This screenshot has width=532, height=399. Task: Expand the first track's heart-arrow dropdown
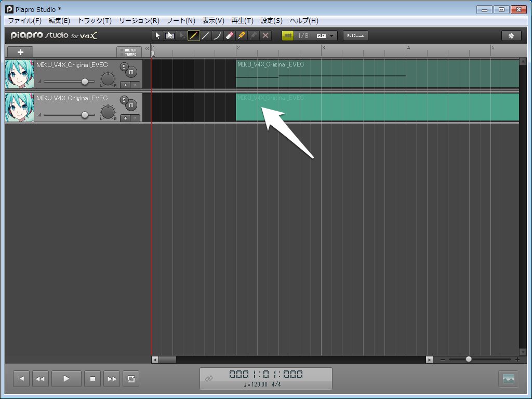135,85
